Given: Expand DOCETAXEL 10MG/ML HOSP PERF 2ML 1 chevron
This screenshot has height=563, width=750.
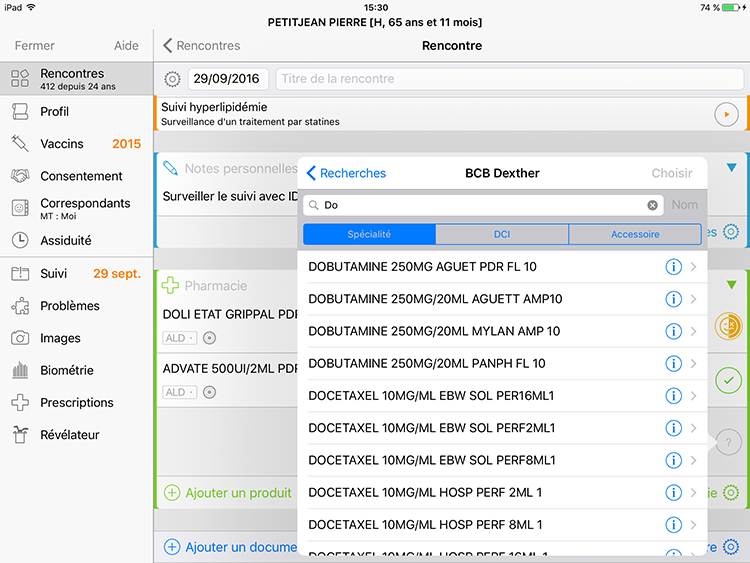Looking at the screenshot, I should coord(693,493).
